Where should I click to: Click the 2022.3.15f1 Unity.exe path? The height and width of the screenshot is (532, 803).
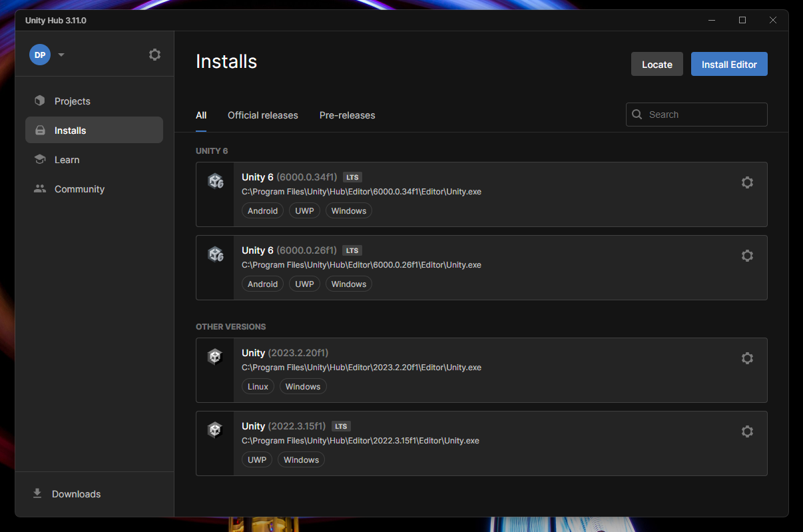[x=360, y=441]
